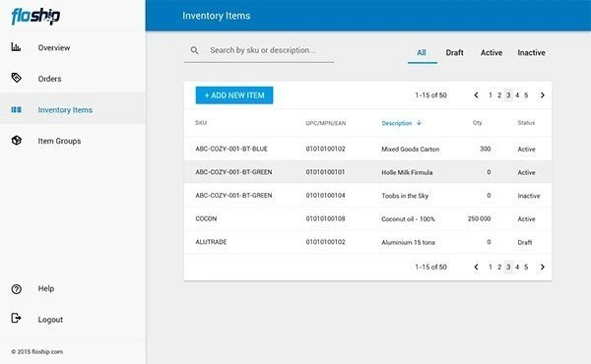This screenshot has width=591, height=364.
Task: Click the Description sort arrow
Action: coord(419,123)
